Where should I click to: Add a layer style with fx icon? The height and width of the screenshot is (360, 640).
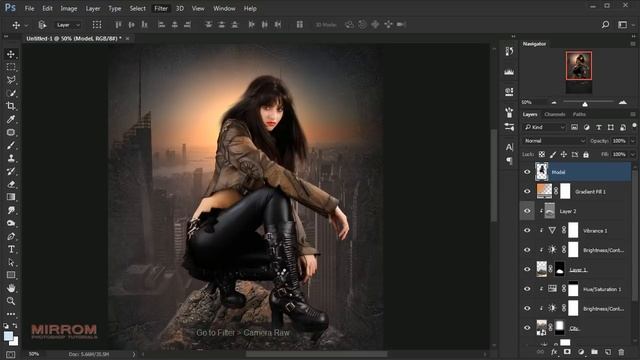pyautogui.click(x=554, y=351)
